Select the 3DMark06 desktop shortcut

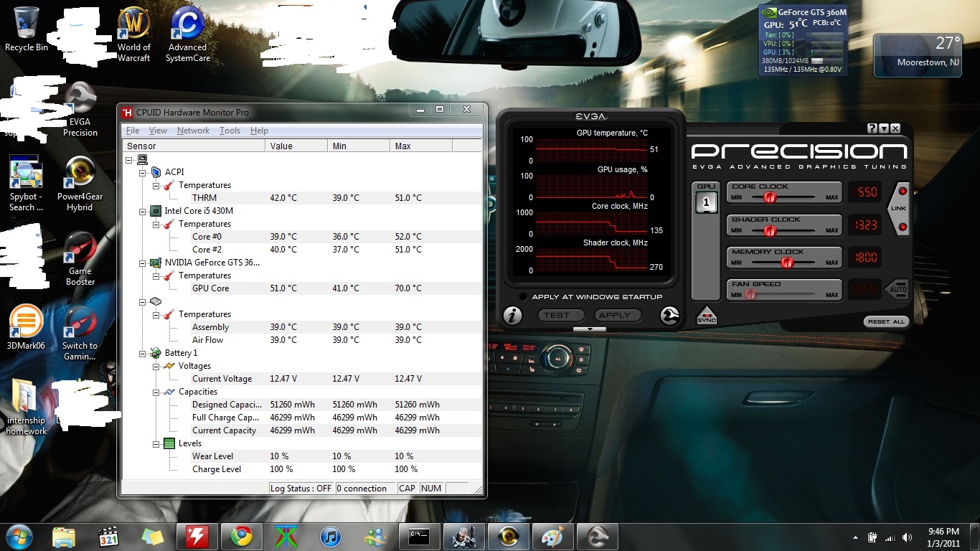(27, 328)
